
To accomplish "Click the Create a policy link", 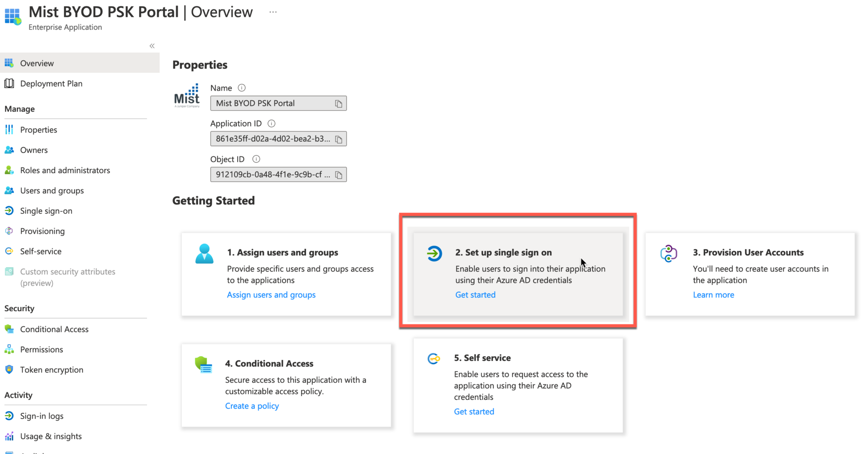I will pyautogui.click(x=252, y=406).
